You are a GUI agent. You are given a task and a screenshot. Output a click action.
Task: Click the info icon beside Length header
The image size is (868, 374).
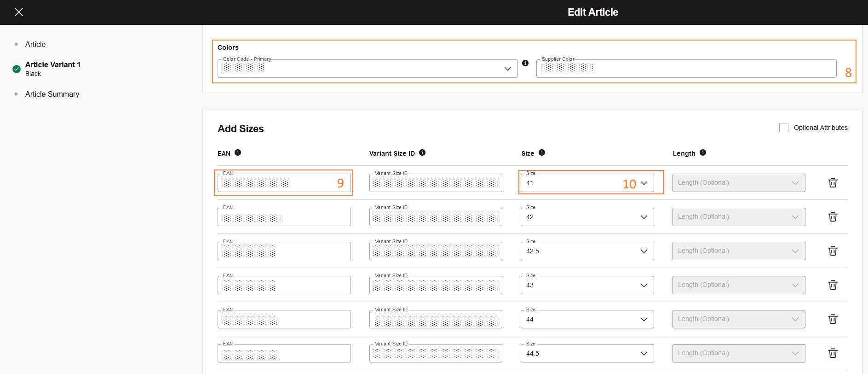703,153
